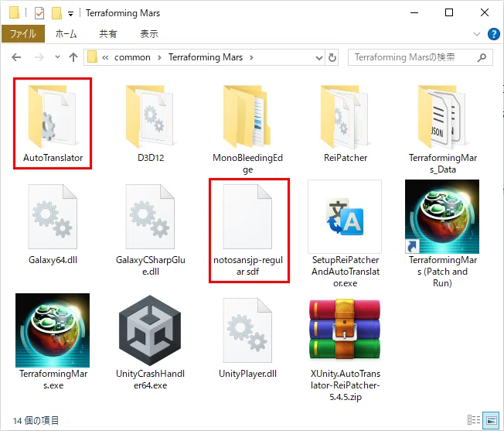Click the common breadcrumb segment
This screenshot has height=431, width=504.
tap(132, 57)
